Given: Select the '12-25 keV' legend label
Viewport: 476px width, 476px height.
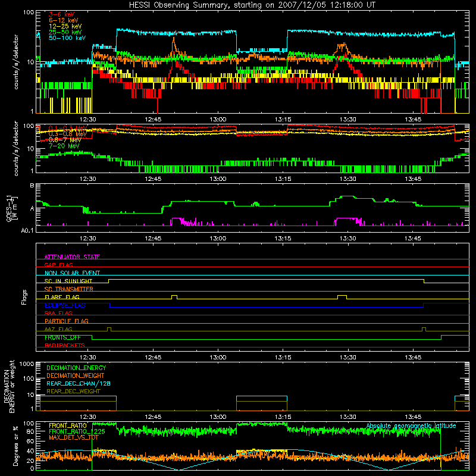Looking at the screenshot, I should pyautogui.click(x=65, y=26).
